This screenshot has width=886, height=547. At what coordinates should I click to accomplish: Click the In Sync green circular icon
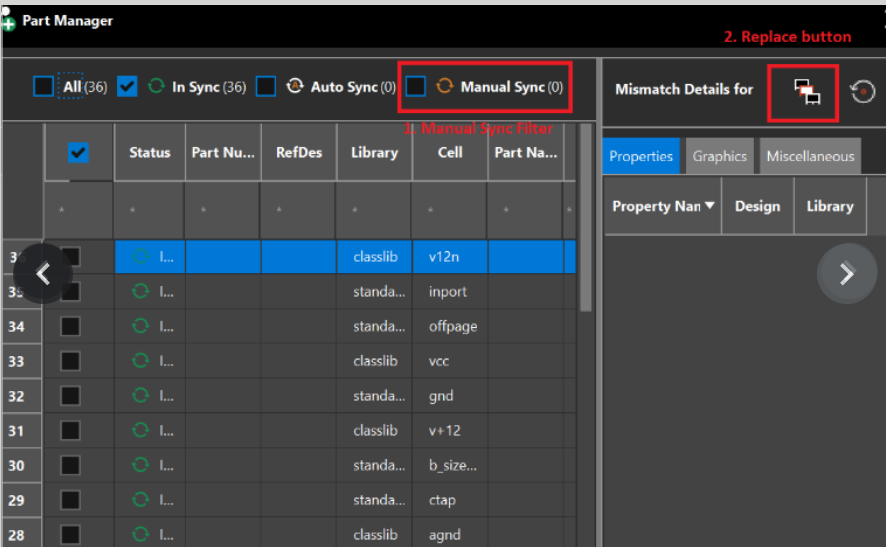point(155,87)
